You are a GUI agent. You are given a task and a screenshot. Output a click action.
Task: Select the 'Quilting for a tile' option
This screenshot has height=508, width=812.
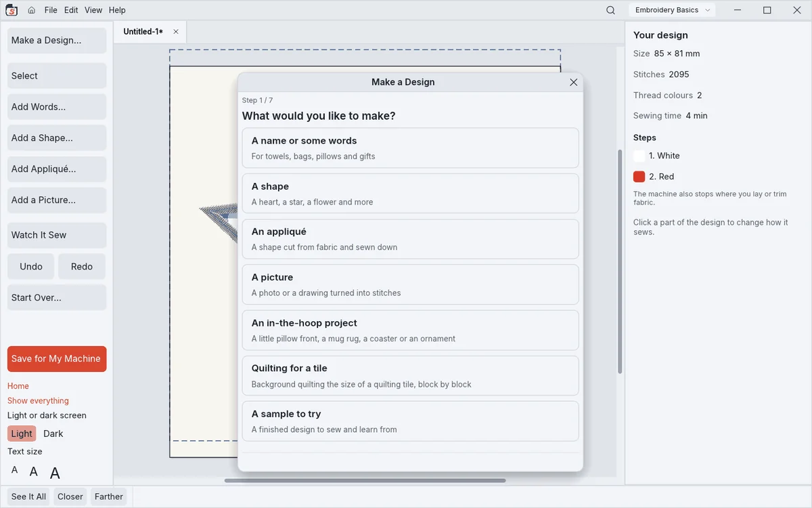pyautogui.click(x=410, y=376)
